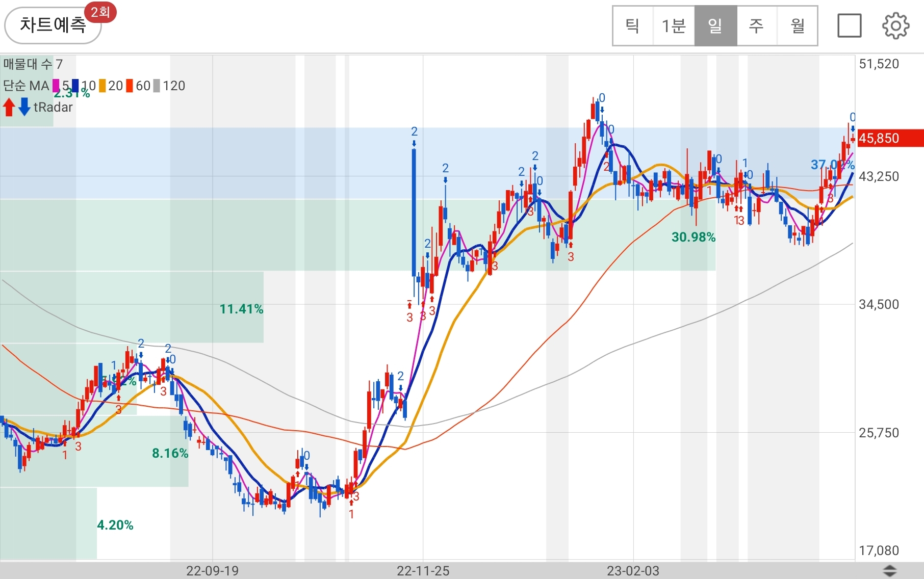Open the chart settings gear

[x=895, y=25]
